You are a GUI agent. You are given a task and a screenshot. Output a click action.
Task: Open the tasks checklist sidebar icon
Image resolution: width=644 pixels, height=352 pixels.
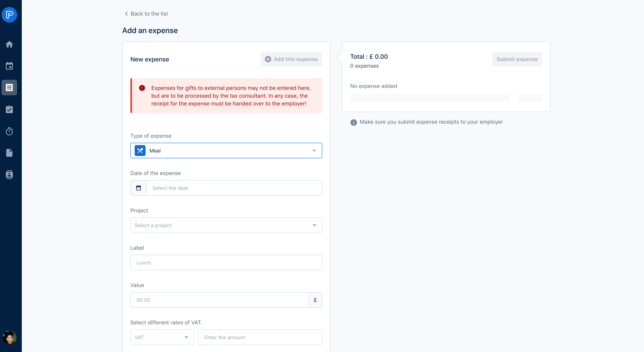click(9, 109)
